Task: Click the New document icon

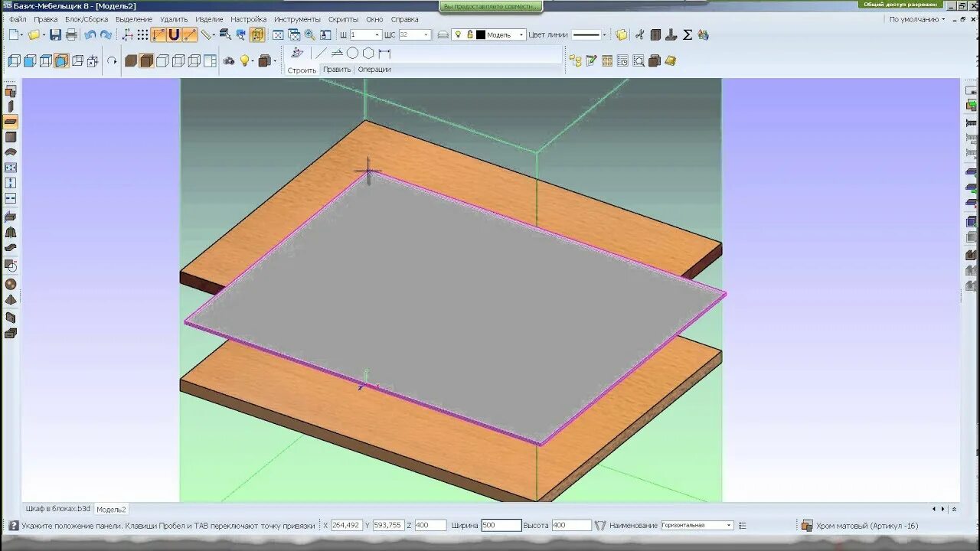Action: (14, 34)
